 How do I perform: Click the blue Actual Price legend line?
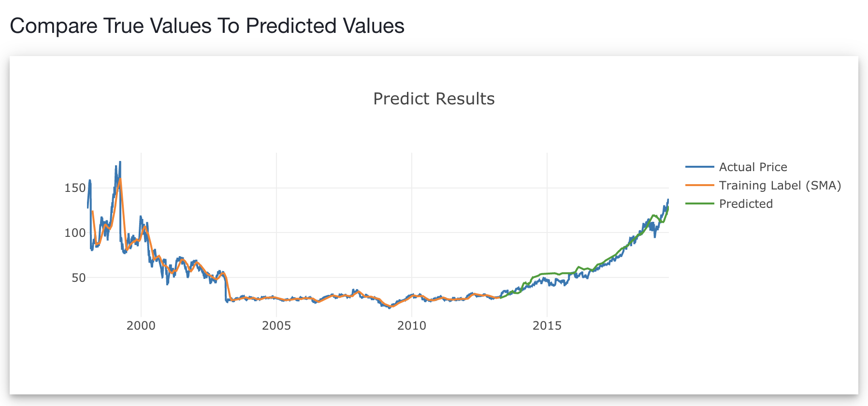(x=699, y=167)
